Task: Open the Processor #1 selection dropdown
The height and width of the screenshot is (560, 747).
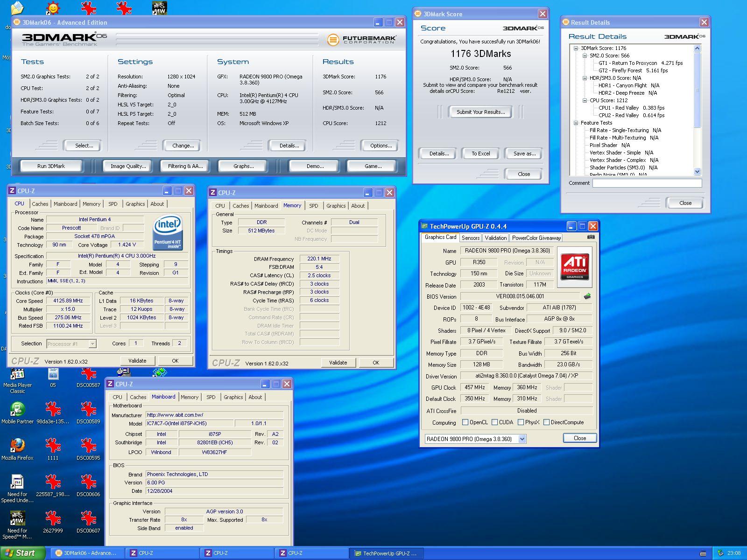Action: click(92, 344)
